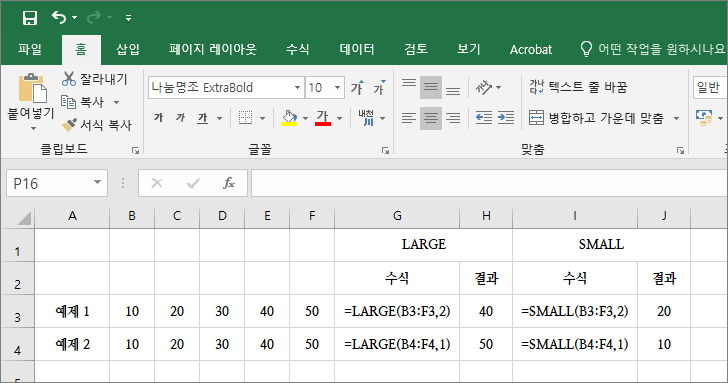Switch to the 데이터 tab
728x383 pixels.
coord(357,49)
